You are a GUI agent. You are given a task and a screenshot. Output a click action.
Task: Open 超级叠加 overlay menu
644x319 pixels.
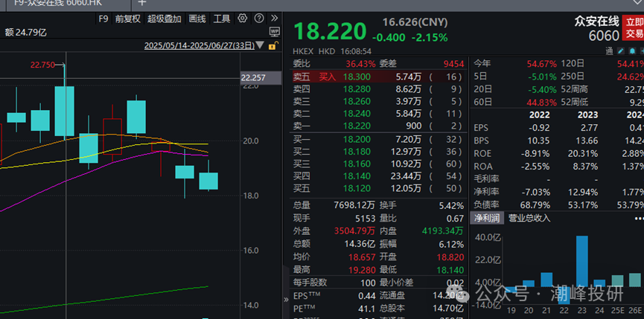click(165, 19)
